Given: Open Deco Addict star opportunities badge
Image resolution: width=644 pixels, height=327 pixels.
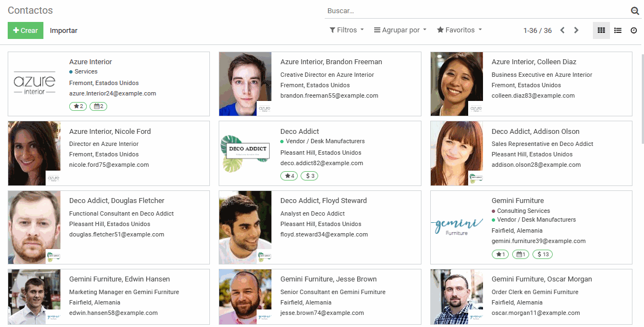Looking at the screenshot, I should click(x=289, y=176).
